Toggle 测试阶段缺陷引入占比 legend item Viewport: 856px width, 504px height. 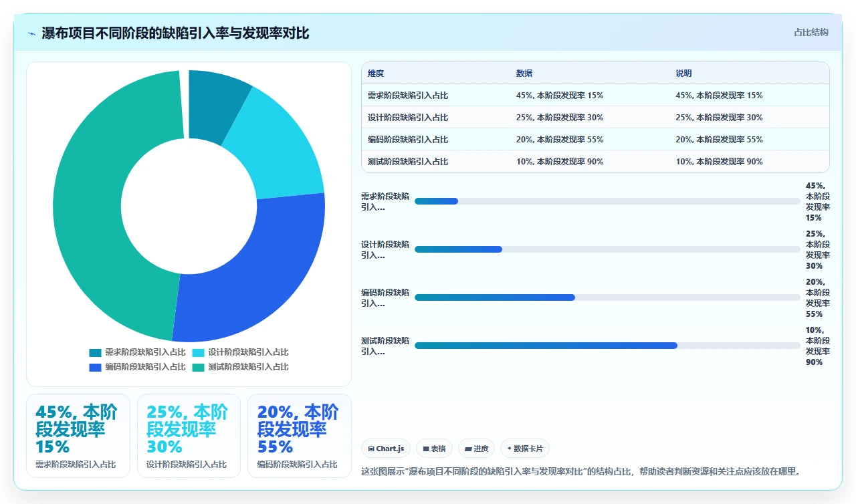click(x=240, y=367)
